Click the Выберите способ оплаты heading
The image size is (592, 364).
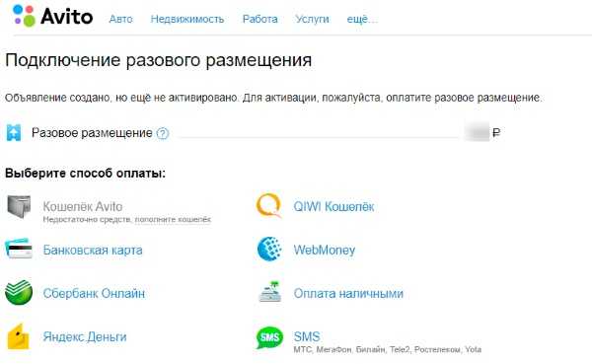(x=85, y=174)
